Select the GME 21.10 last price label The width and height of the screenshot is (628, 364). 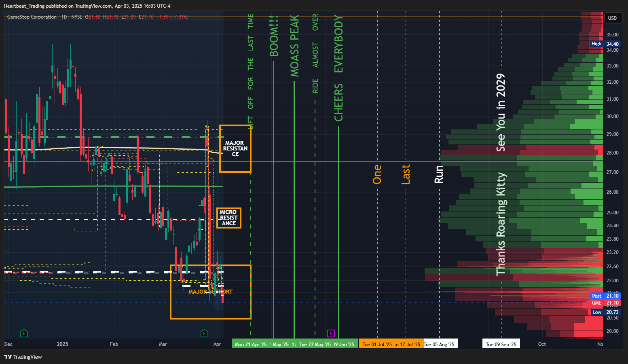point(605,303)
